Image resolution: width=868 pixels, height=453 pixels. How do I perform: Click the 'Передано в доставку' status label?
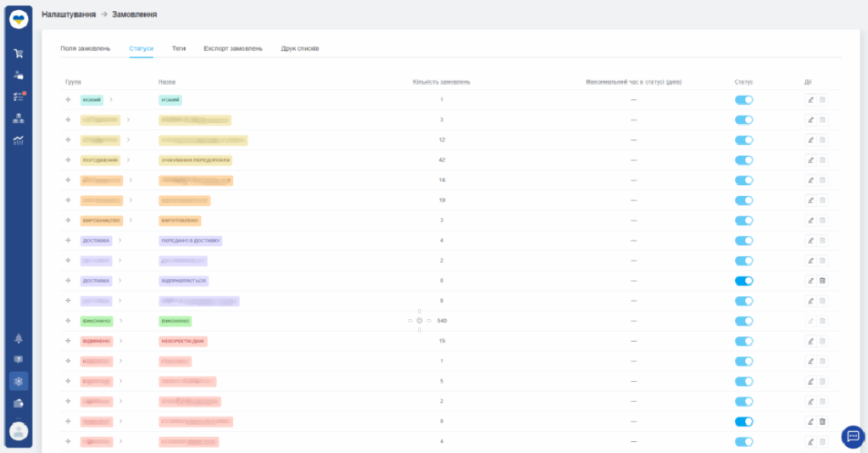(x=191, y=241)
